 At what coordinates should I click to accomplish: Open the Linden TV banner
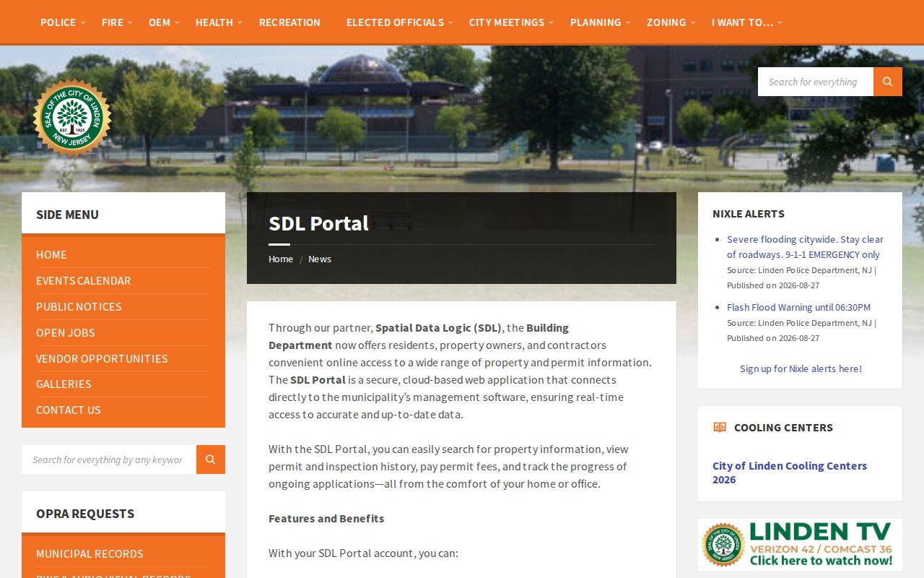(x=800, y=545)
